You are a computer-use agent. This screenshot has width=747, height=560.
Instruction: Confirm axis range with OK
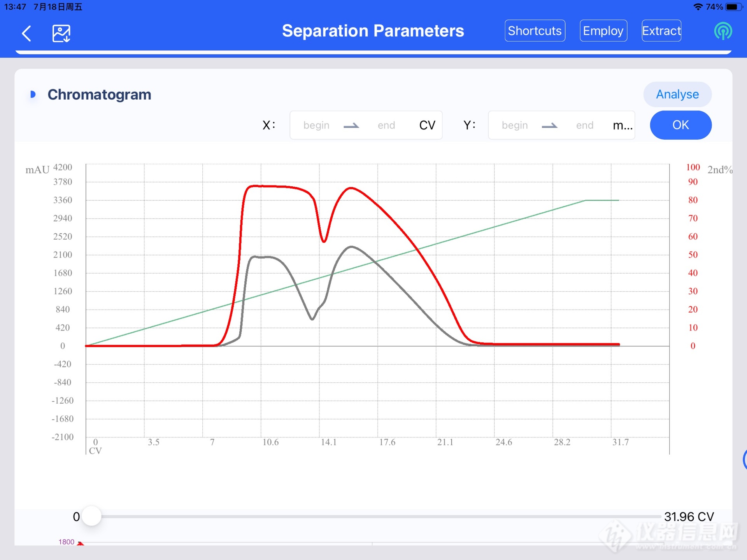click(x=680, y=125)
